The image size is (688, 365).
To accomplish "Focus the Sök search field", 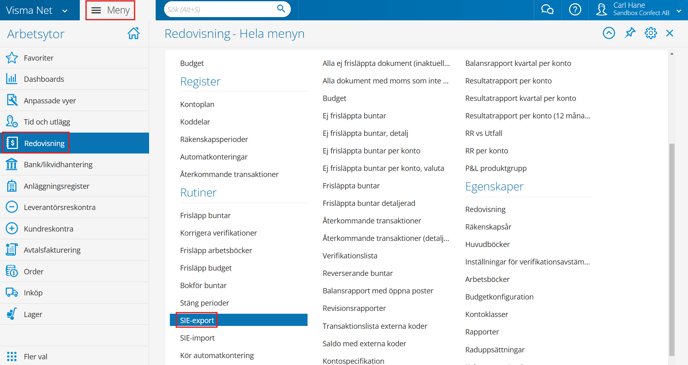I will click(x=227, y=9).
